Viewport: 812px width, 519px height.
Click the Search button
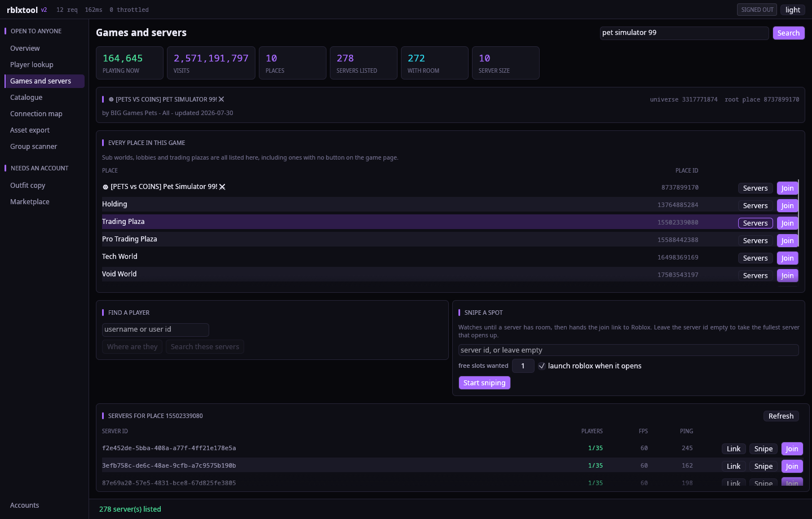click(788, 33)
